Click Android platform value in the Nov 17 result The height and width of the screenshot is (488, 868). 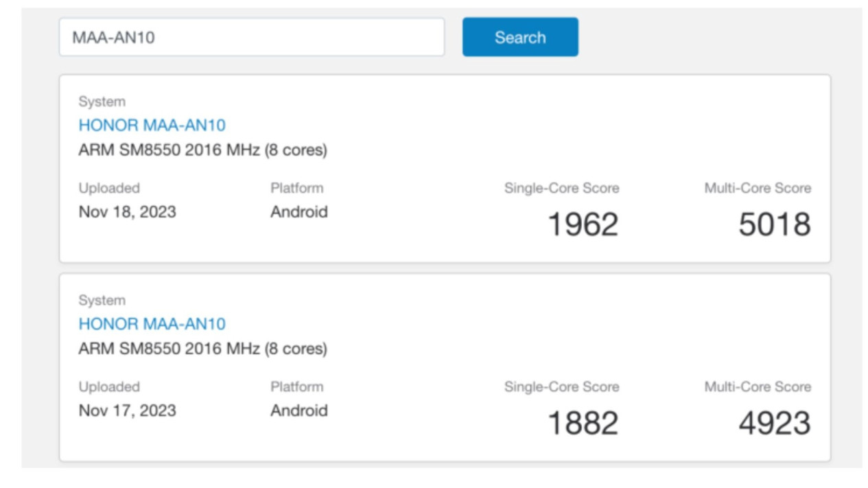pos(298,411)
